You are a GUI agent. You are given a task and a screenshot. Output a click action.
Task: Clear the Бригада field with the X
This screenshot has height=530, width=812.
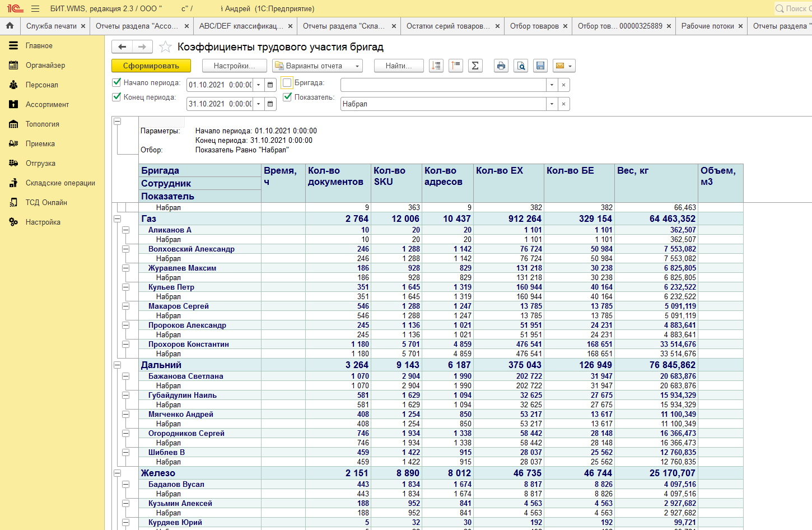[x=563, y=85]
